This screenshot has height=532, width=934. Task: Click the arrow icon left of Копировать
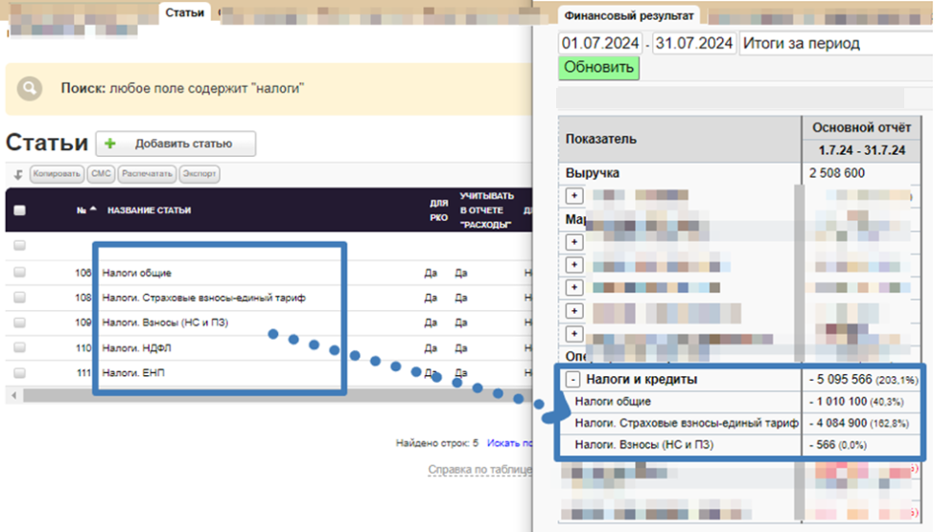(18, 174)
